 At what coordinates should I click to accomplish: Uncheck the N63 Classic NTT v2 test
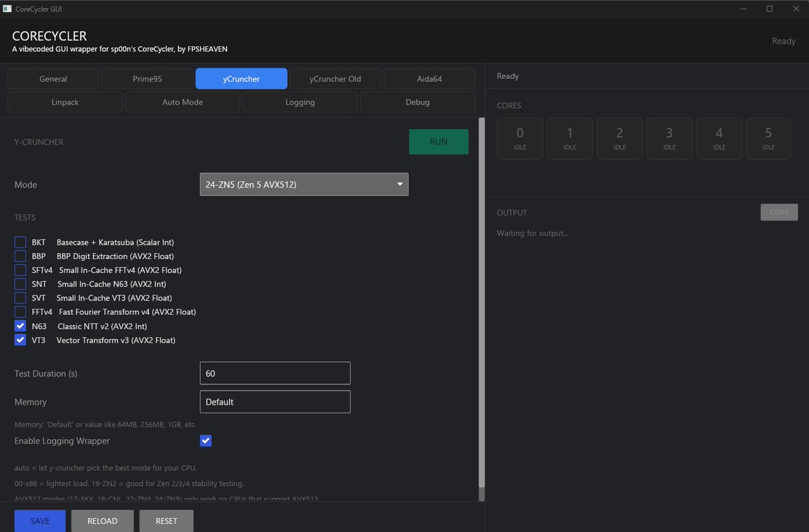pyautogui.click(x=20, y=326)
